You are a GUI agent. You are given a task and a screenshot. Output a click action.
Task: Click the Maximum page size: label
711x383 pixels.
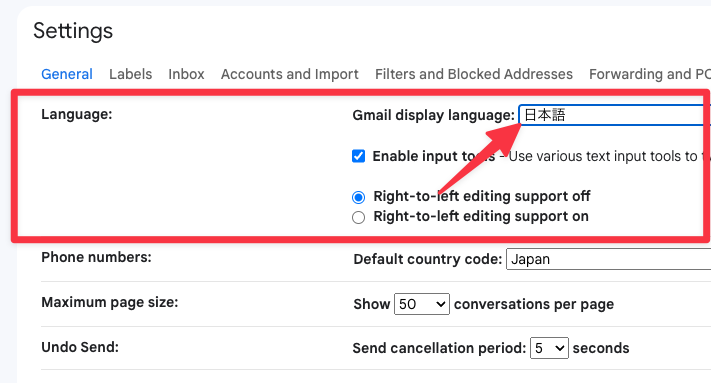click(110, 302)
